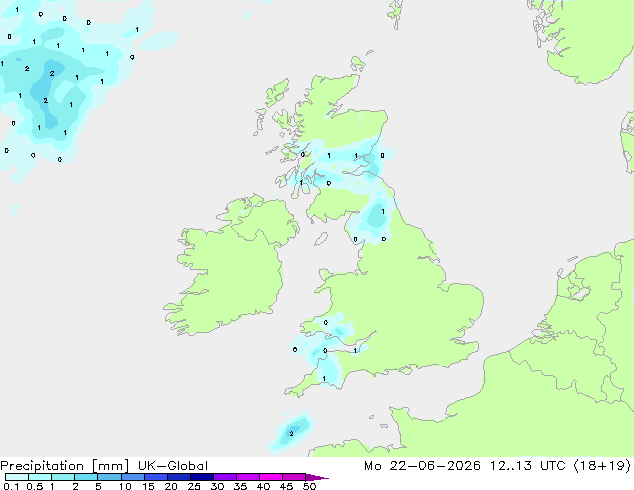The width and height of the screenshot is (634, 490).
Task: Click the "Mo 22-06-2026" date text
Action: 422,466
